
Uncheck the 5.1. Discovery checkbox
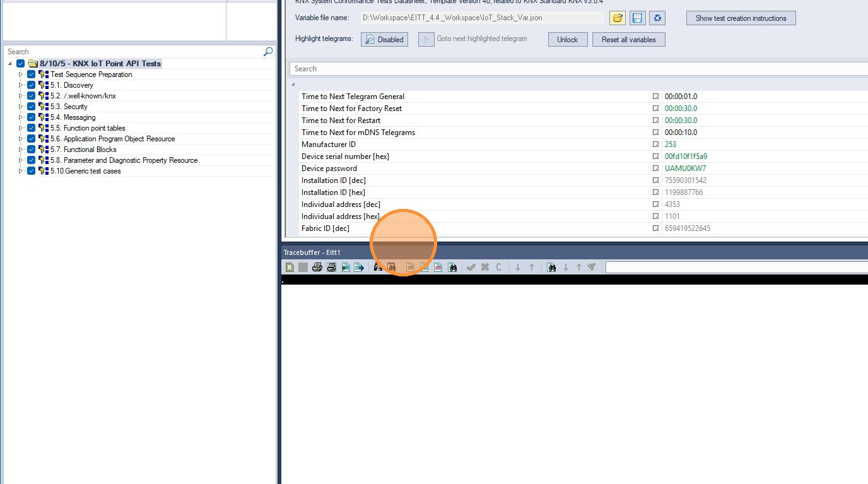point(32,85)
